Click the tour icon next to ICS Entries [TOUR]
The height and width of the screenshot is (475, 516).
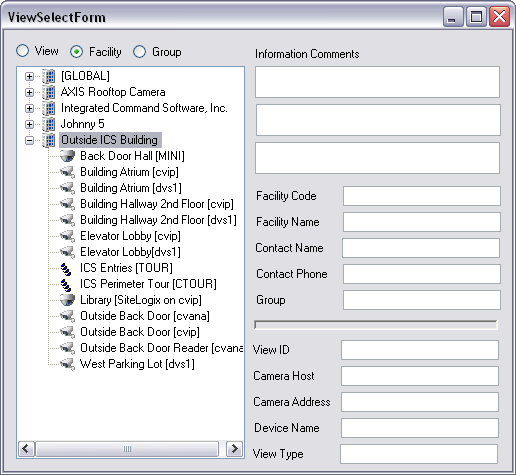tap(66, 268)
